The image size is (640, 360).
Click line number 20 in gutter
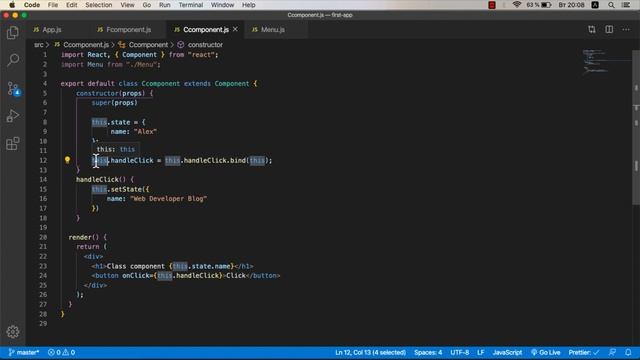point(43,237)
